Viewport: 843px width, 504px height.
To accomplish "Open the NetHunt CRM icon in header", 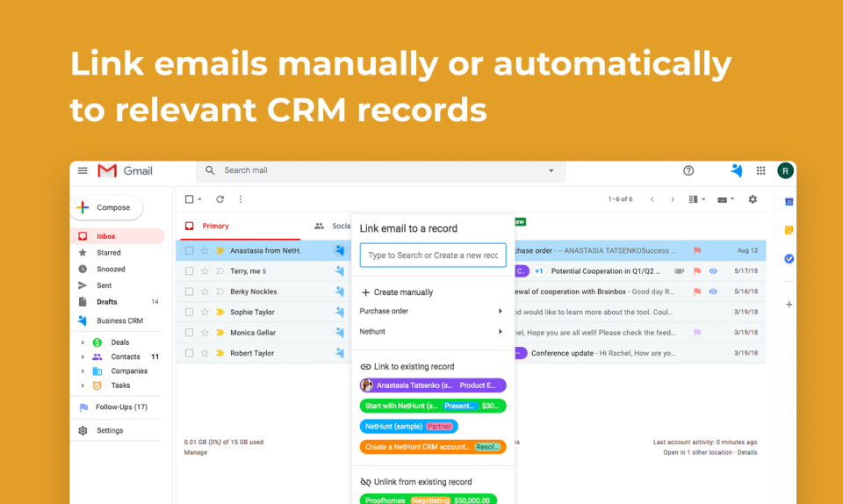I will [737, 171].
